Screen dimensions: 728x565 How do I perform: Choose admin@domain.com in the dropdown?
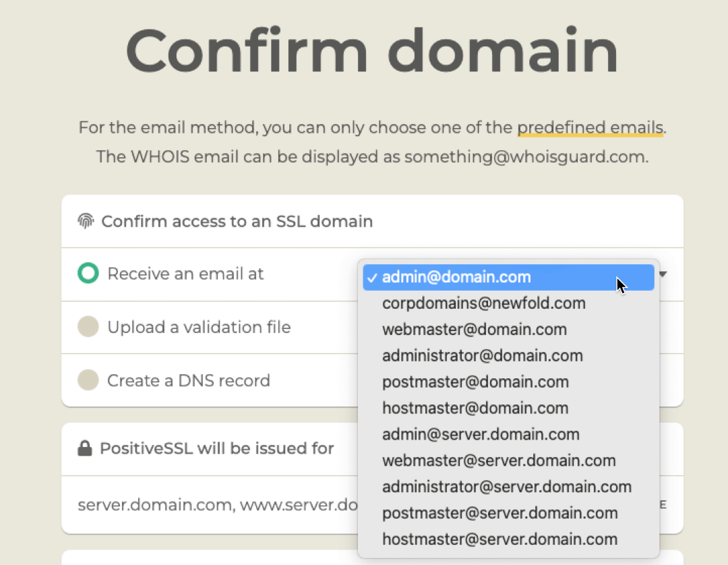[508, 277]
